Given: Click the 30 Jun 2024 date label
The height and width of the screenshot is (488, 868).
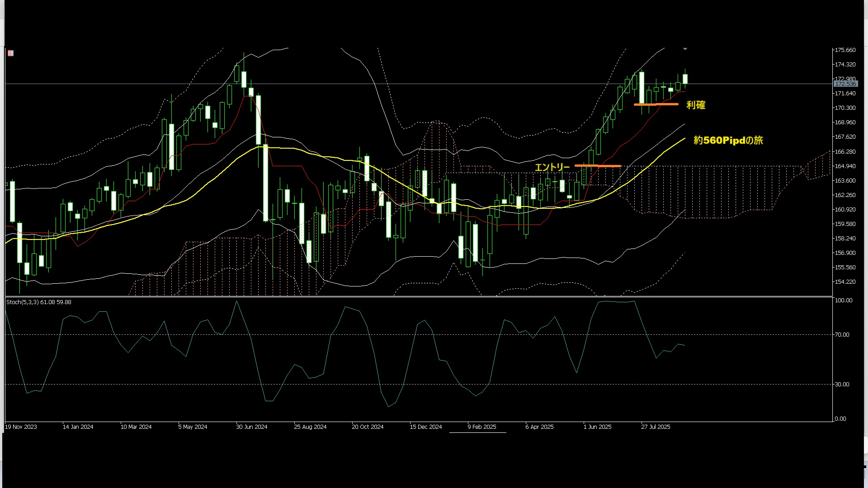Looking at the screenshot, I should tap(252, 427).
